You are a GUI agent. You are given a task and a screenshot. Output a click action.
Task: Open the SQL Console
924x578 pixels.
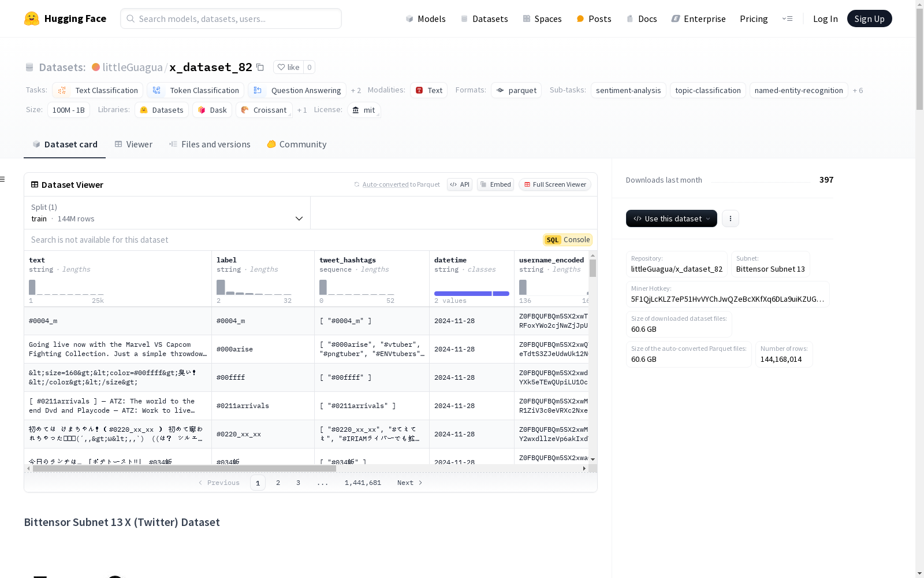tap(568, 240)
